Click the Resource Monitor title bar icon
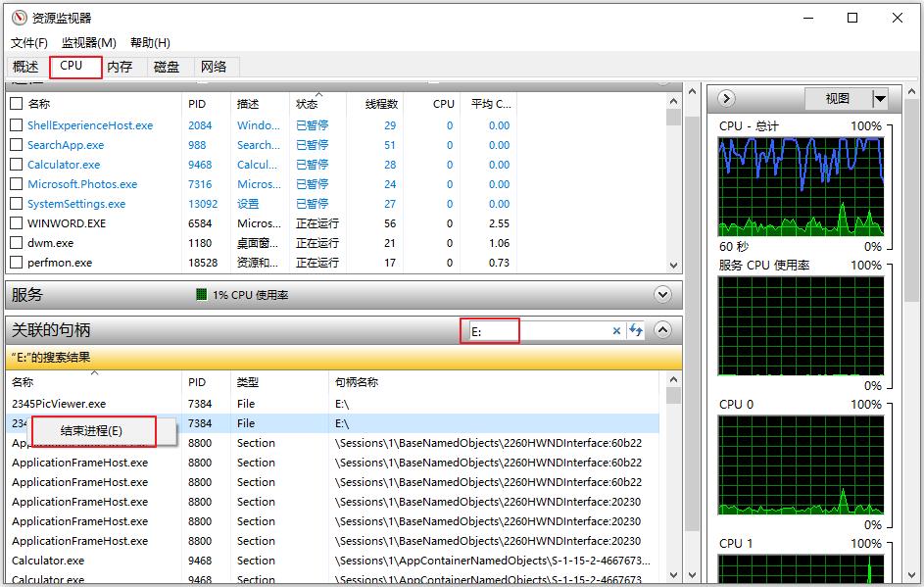924x587 pixels. click(x=19, y=18)
